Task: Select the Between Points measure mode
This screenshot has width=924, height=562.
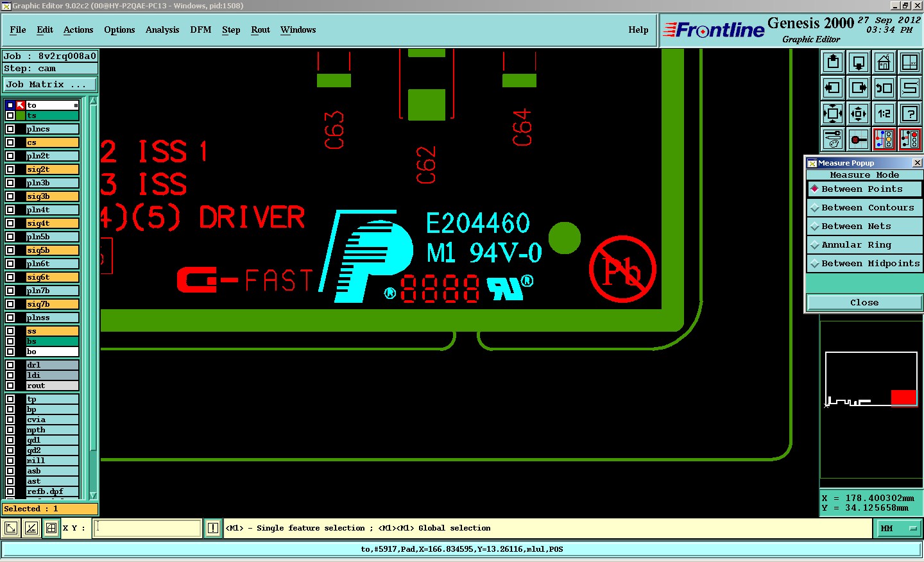Action: [x=864, y=189]
